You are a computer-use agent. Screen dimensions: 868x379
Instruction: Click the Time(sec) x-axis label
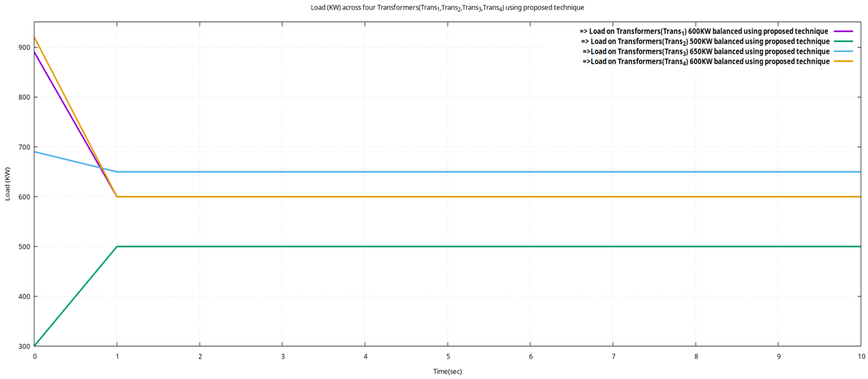tap(447, 371)
